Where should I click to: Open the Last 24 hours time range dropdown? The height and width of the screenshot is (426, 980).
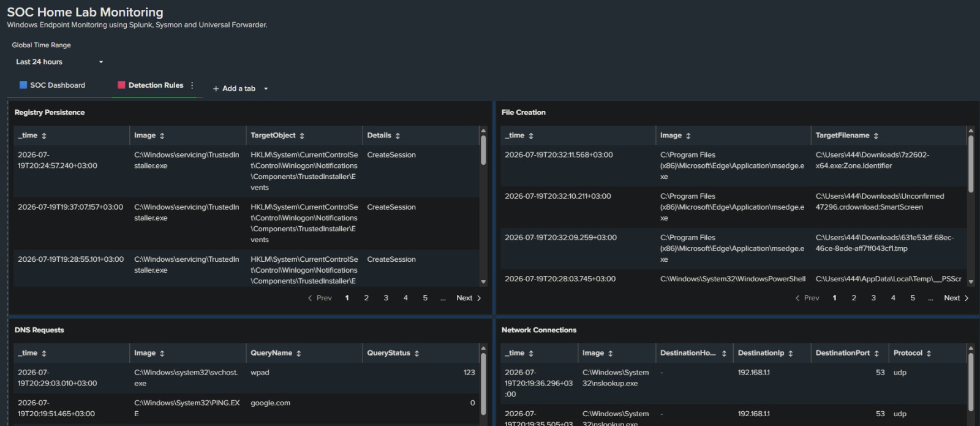click(x=59, y=62)
